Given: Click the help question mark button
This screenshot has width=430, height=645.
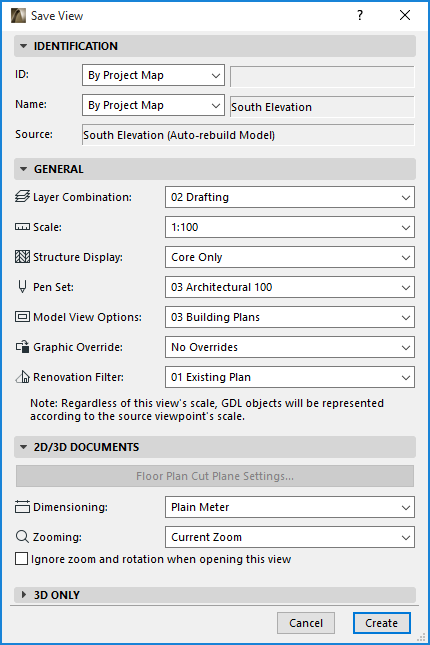Looking at the screenshot, I should [x=360, y=16].
